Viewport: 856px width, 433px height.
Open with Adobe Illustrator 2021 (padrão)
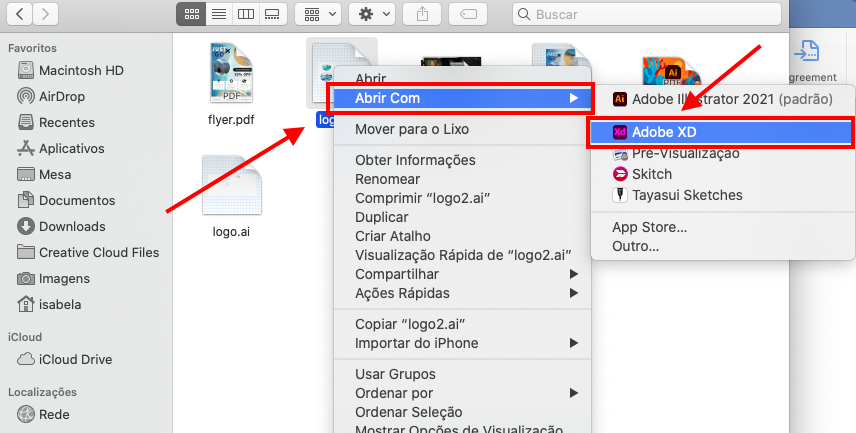[723, 99]
